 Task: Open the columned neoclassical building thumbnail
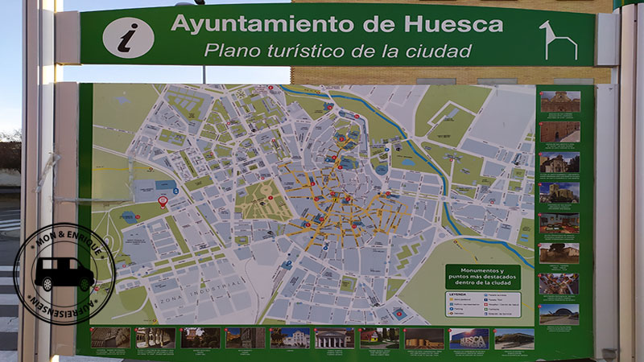coord(334,339)
